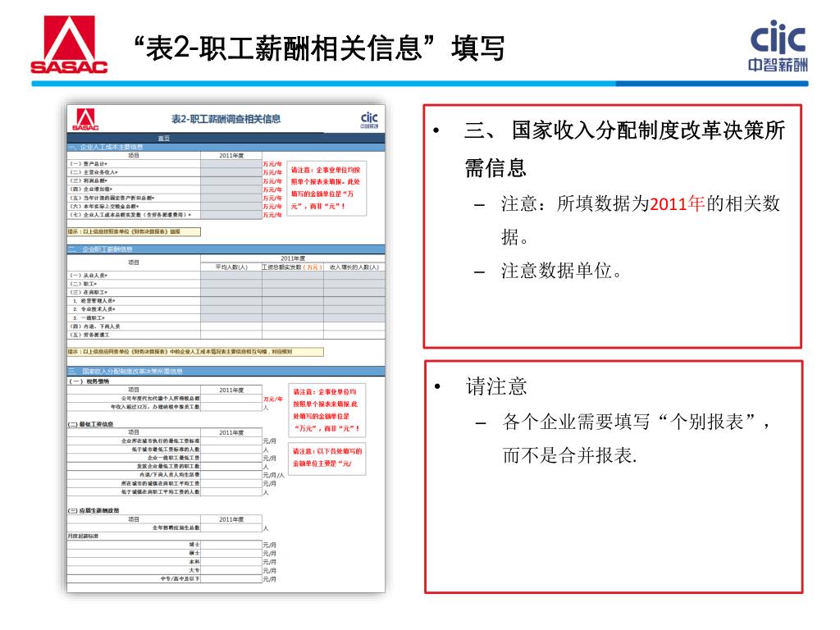
Task: Select row label 内退/下岗人员人均生活费
Action: [169, 475]
